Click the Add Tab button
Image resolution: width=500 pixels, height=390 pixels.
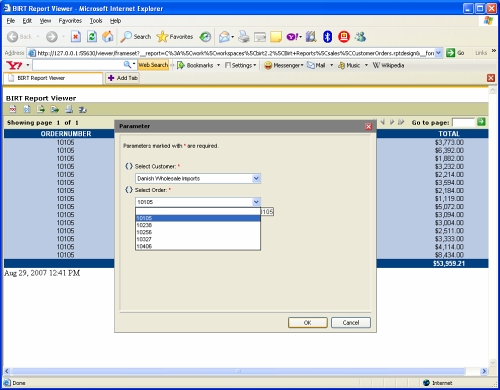pos(122,78)
